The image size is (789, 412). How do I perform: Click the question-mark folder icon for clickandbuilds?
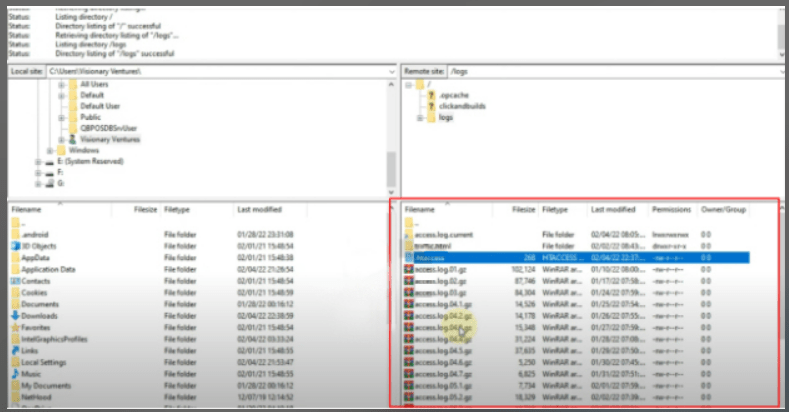coord(431,106)
